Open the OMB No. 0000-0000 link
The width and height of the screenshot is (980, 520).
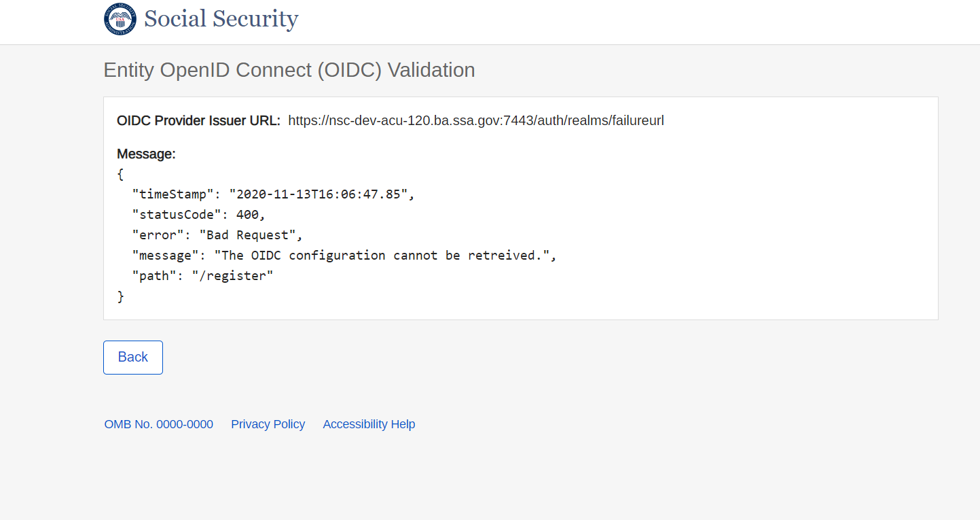158,424
